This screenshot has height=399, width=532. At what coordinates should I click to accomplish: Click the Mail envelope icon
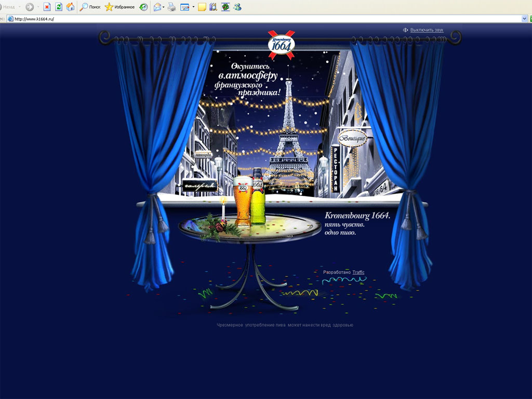click(x=157, y=7)
